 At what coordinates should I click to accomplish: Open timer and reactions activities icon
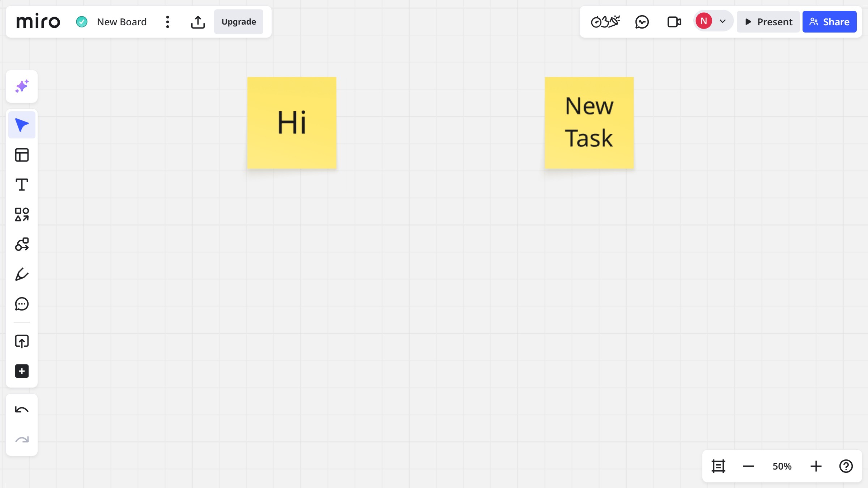pyautogui.click(x=605, y=22)
